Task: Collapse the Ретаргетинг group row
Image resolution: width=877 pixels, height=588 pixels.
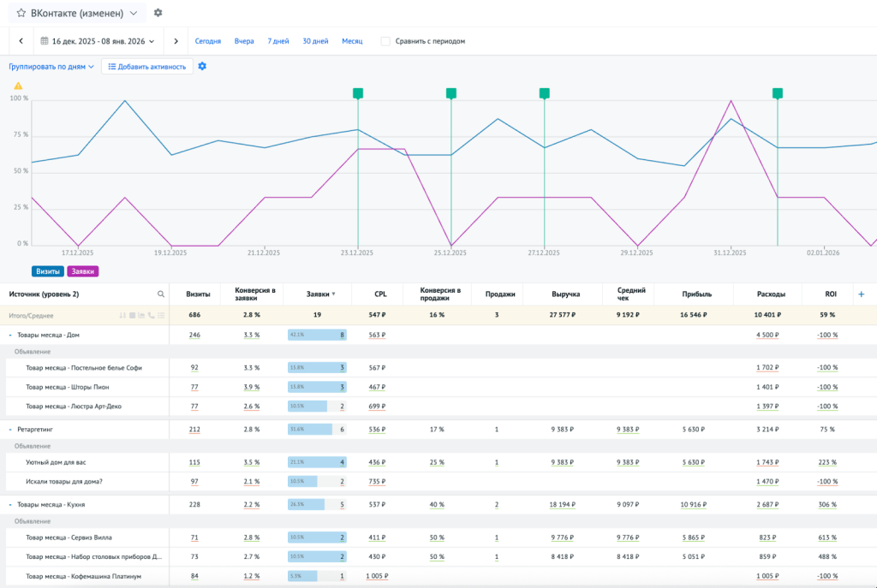Action: pyautogui.click(x=9, y=430)
